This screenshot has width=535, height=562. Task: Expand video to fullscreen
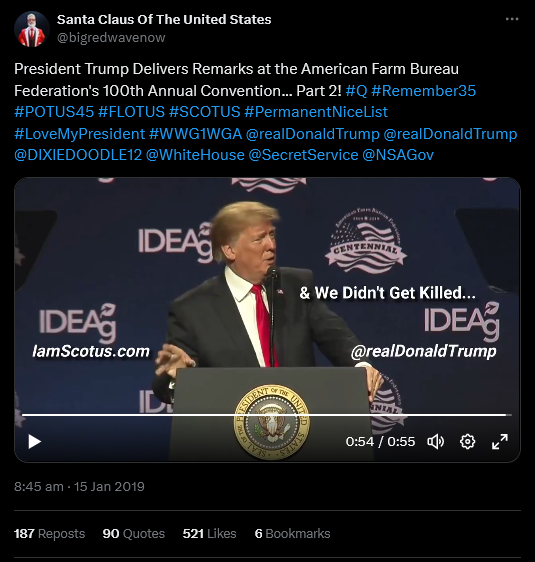click(x=500, y=442)
